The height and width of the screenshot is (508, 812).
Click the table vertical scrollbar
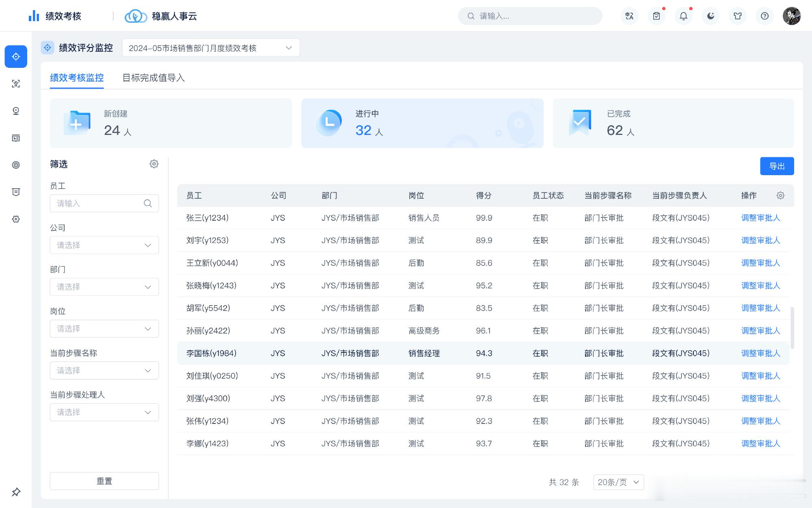click(792, 328)
